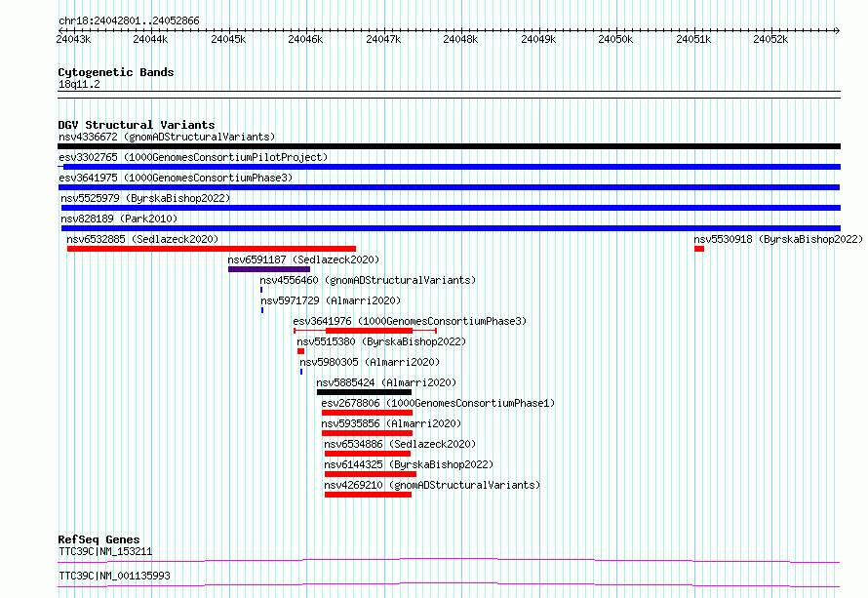
Task: Click the 24049k ruler tick label
Action: [538, 39]
